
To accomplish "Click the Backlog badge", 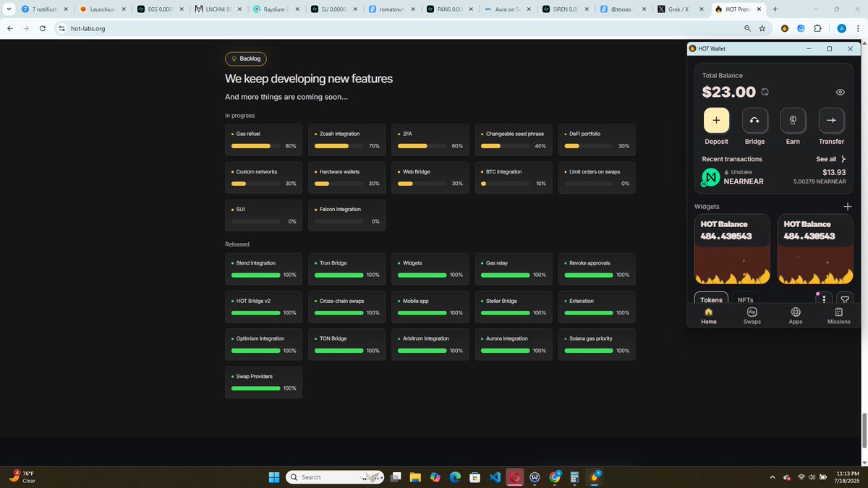I will coord(246,59).
